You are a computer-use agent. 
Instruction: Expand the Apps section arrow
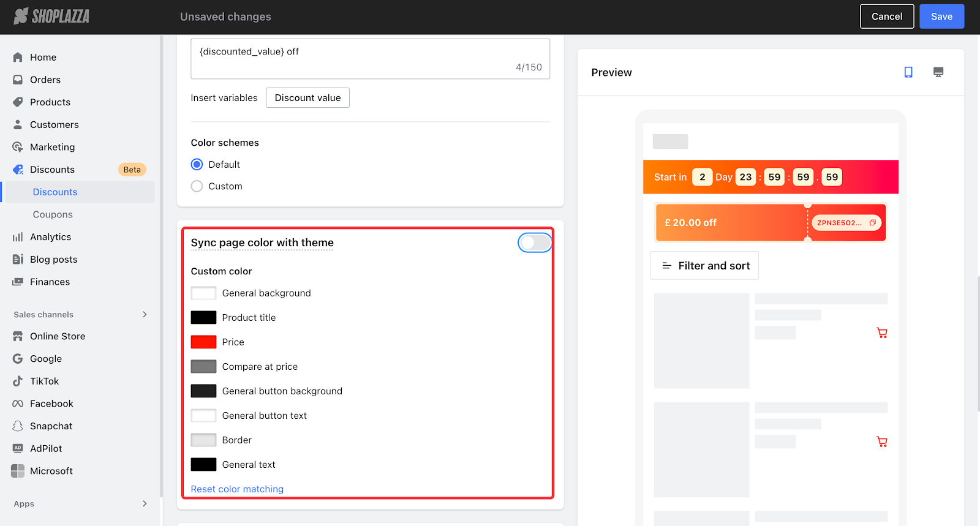[145, 503]
